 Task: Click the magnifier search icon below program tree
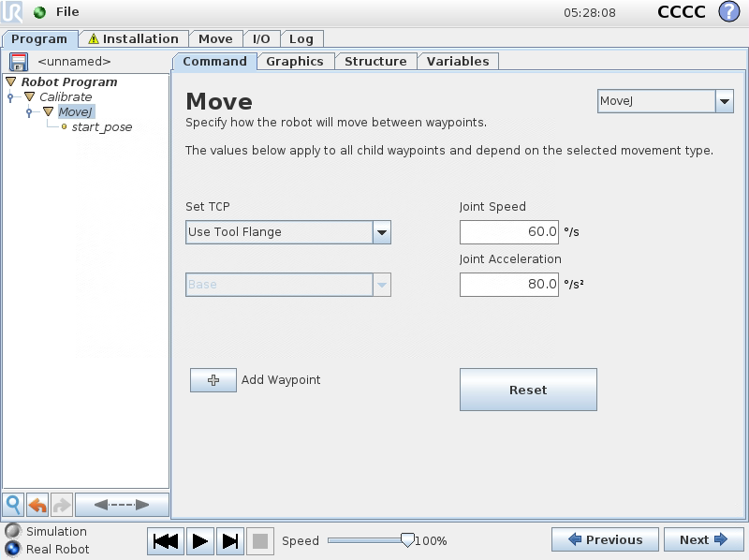pos(13,505)
